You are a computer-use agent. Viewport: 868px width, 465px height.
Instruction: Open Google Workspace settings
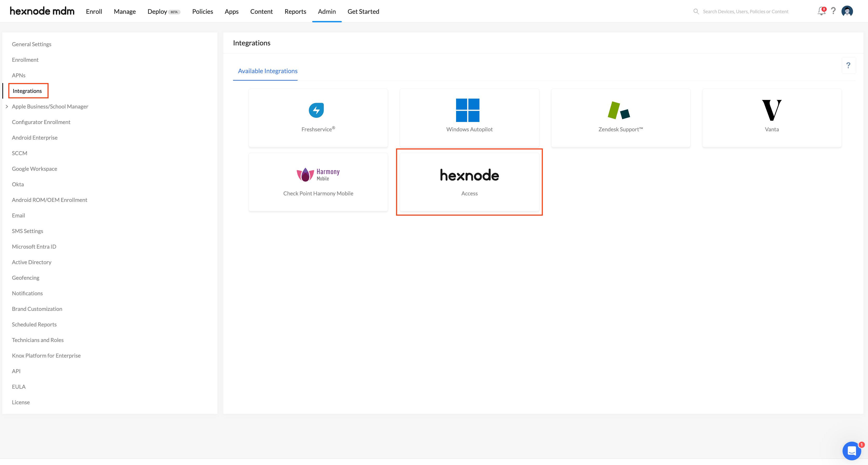click(x=34, y=169)
